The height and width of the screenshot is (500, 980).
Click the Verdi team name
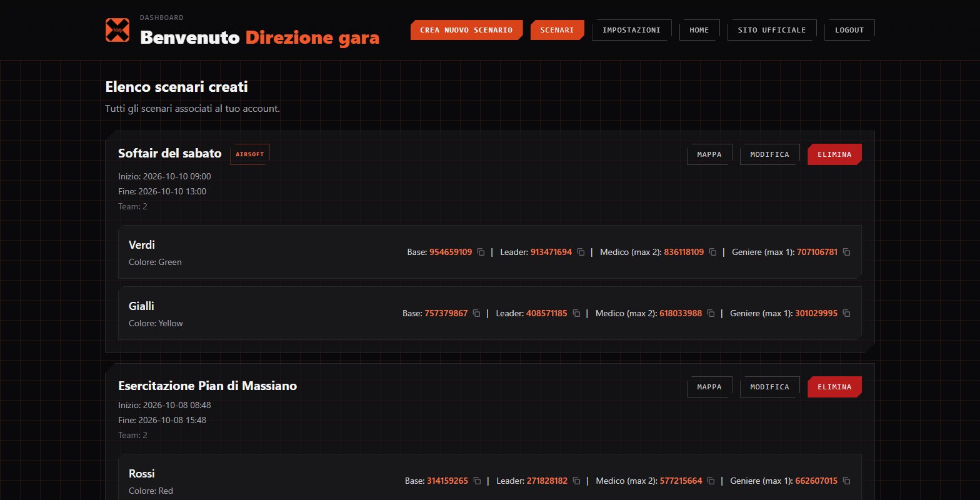(x=142, y=245)
